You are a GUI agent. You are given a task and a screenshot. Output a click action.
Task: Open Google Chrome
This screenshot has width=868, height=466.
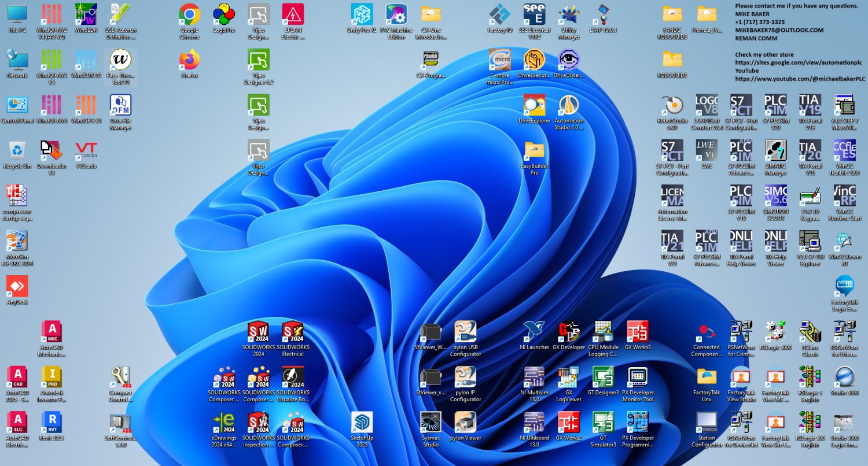tap(190, 21)
